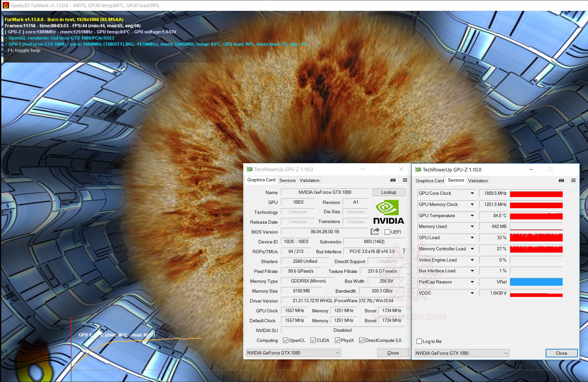Click the 'F1: toggle help' text in FurMark
Image resolution: width=588 pixels, height=382 pixels.
coord(24,50)
